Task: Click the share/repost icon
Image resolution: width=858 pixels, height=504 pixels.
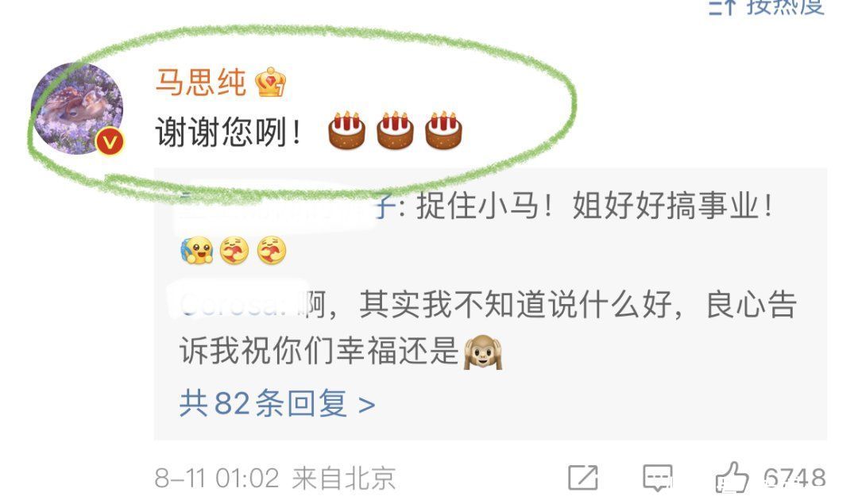Action: tap(583, 477)
